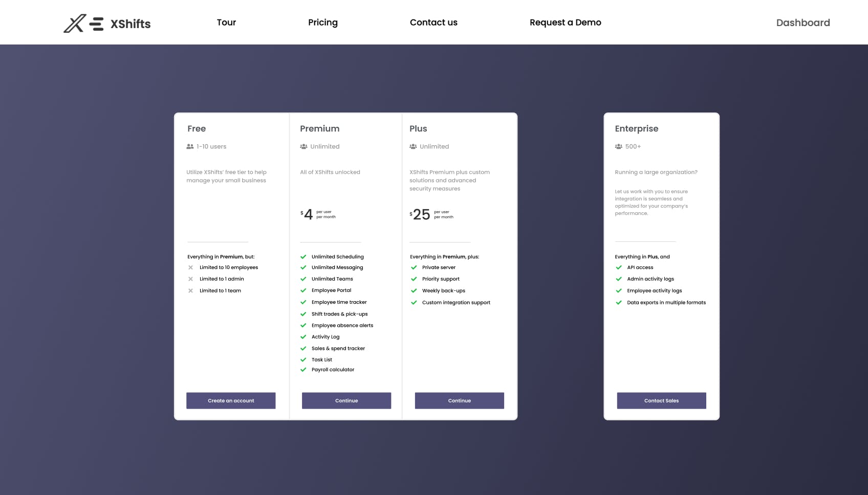Click the Create an account button
The image size is (868, 495).
click(x=231, y=400)
